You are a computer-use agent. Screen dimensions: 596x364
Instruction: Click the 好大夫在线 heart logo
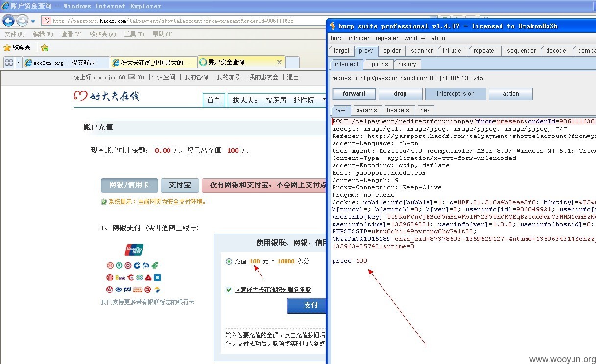click(106, 96)
